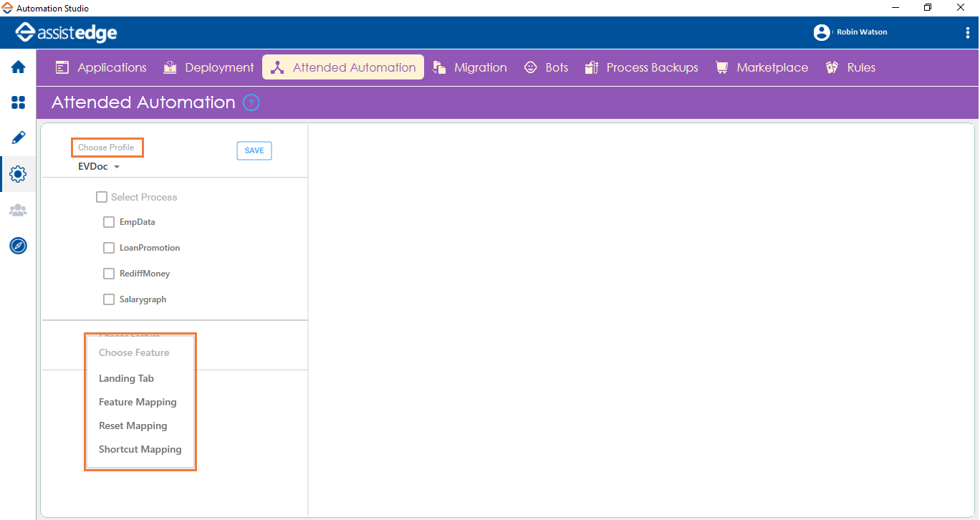Check the EmpData process checkbox
This screenshot has height=520, width=980.
pos(109,222)
